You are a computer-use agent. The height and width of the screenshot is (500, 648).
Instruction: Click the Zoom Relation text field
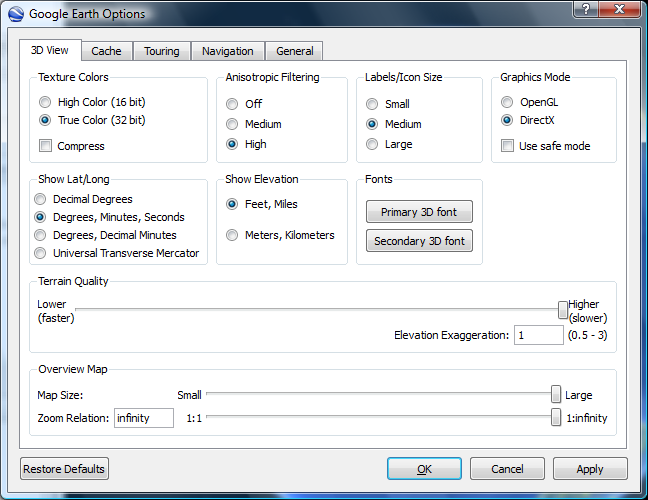[144, 418]
